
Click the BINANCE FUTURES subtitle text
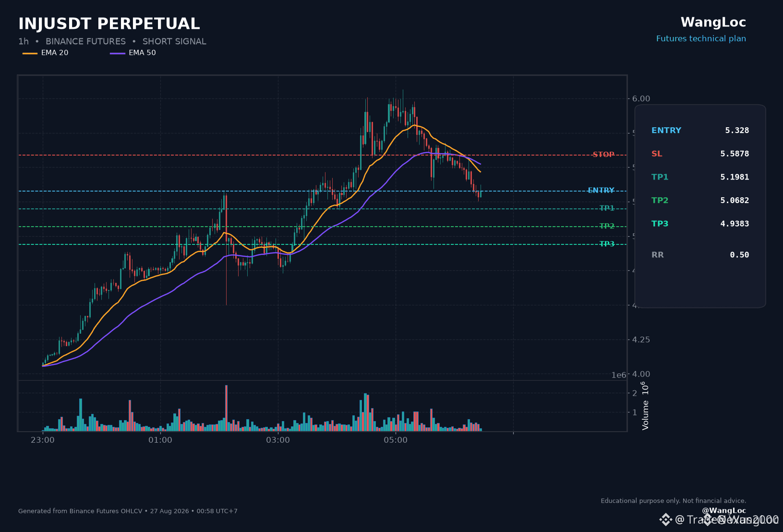pyautogui.click(x=85, y=41)
